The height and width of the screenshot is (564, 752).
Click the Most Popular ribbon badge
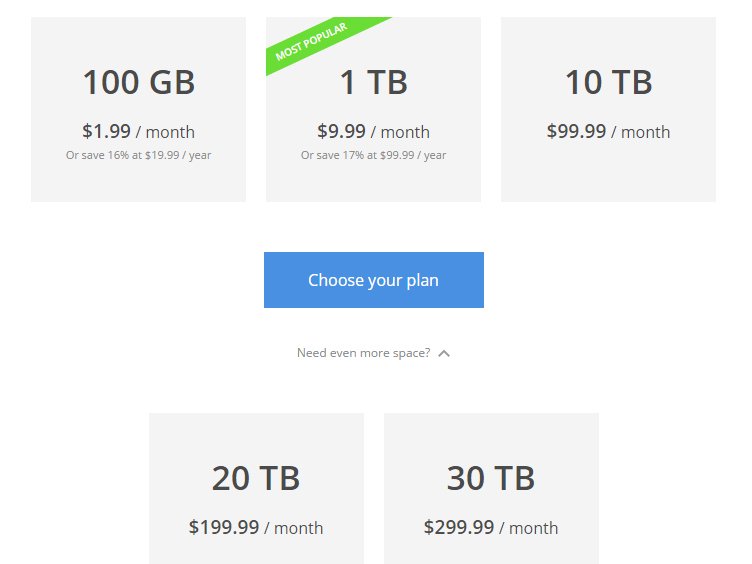311,42
